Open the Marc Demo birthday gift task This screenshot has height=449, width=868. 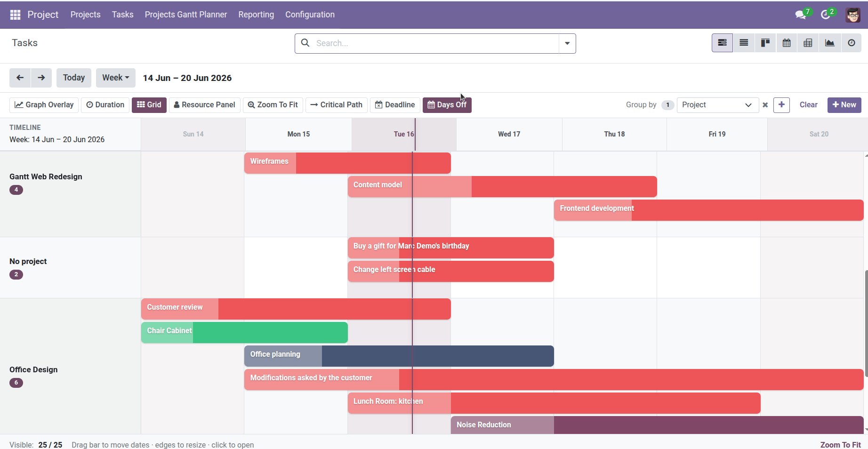pos(451,248)
